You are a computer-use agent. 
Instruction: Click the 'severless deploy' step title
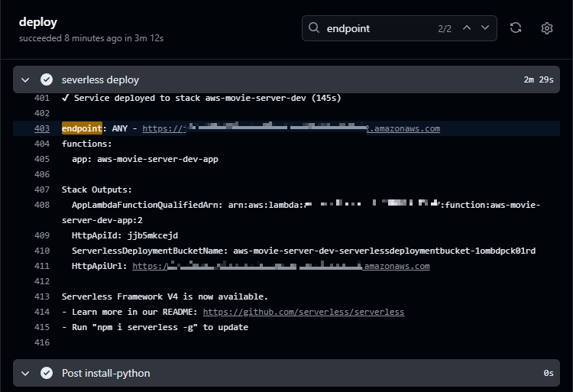tap(100, 79)
